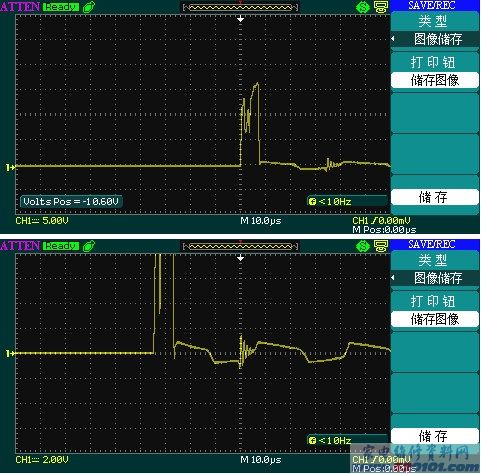Toggle the 储存图像 print key option in bottom menu
Screen dimensions: 481x474
coord(435,319)
